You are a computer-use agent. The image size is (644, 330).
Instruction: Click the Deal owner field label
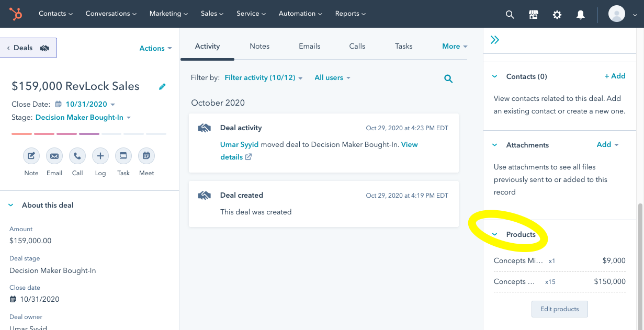tap(26, 317)
